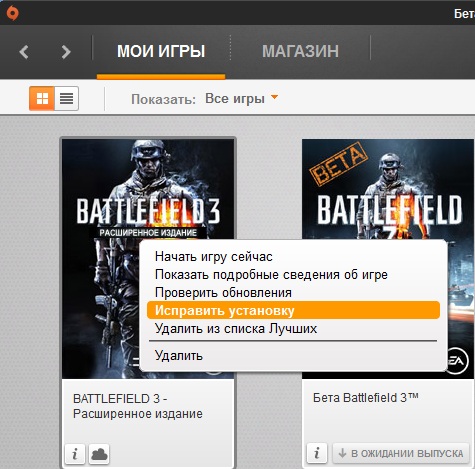Click the Бета Battlefield 3™ title text
The image size is (475, 469).
tap(366, 398)
